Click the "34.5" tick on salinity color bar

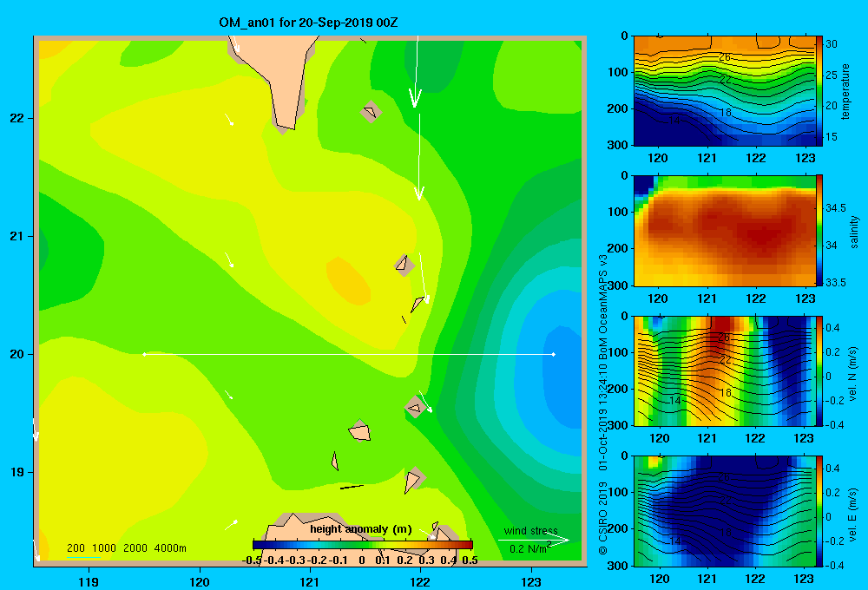(x=836, y=208)
